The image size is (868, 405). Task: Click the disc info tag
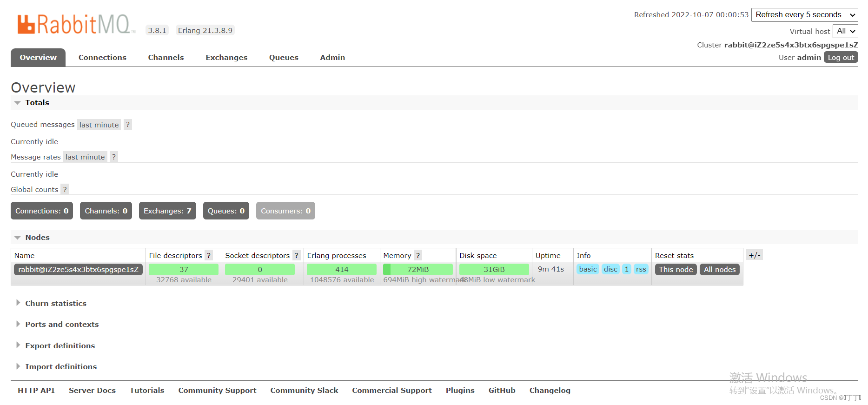coord(610,269)
